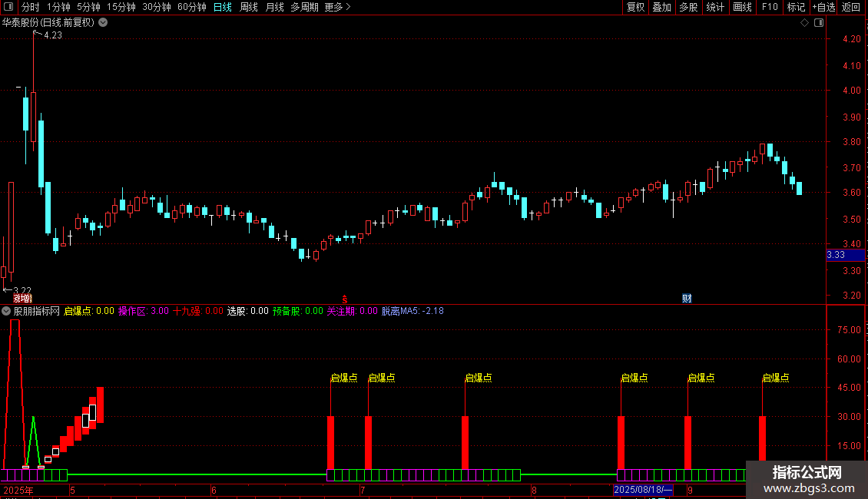Switch to 分时 intraday chart
The width and height of the screenshot is (868, 499).
31,7
